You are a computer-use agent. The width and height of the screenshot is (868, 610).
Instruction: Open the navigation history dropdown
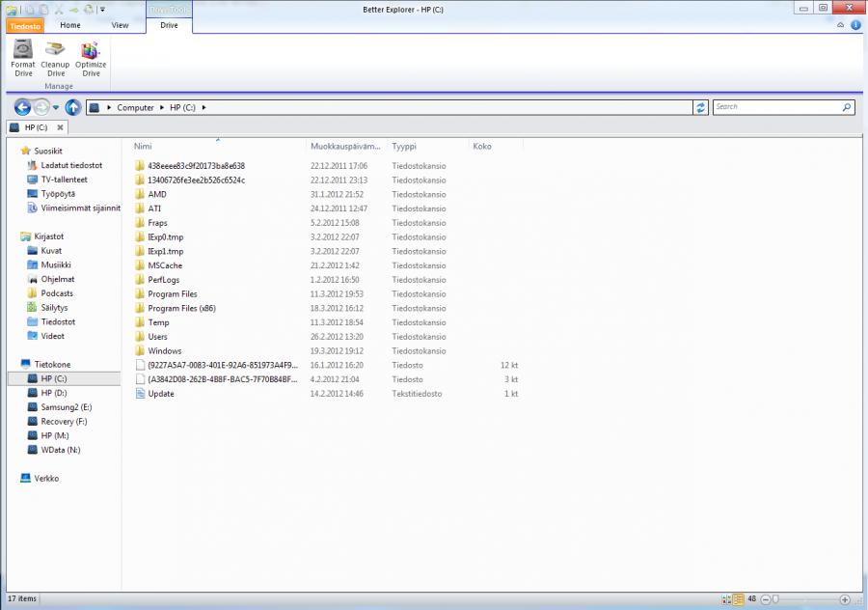pos(56,107)
